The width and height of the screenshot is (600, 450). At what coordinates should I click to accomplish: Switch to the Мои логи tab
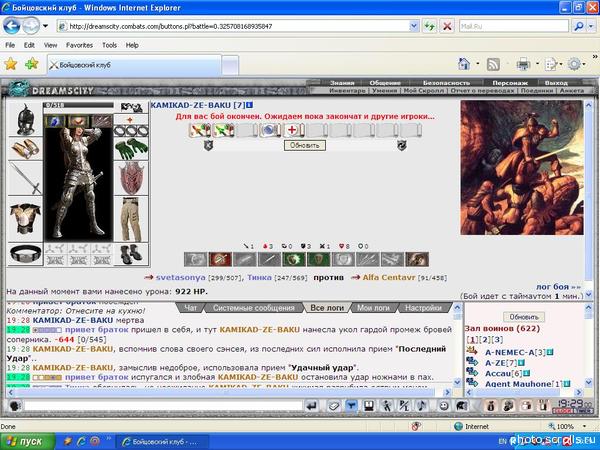pyautogui.click(x=373, y=308)
